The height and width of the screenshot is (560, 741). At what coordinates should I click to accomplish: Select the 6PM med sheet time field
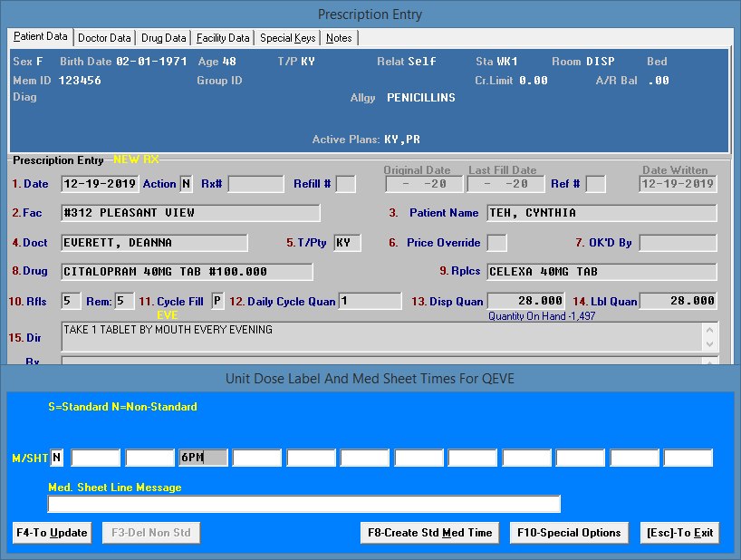203,458
